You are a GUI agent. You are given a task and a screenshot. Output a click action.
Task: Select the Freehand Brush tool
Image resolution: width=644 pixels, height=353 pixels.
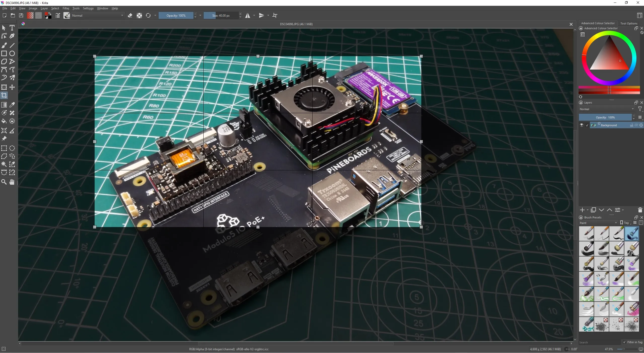point(4,45)
